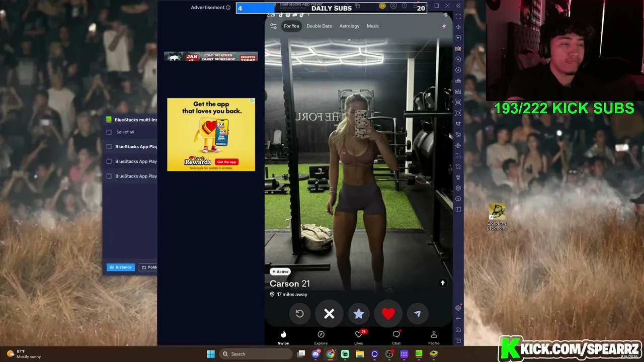Viewport: 644px width, 362px height.
Task: Click the name Carson 21
Action: (290, 284)
